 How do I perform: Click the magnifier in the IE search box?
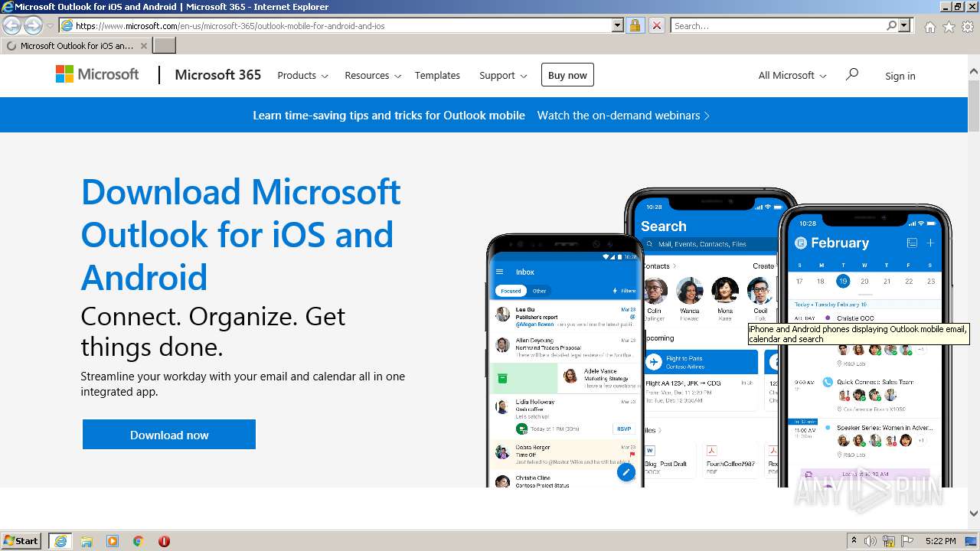click(891, 25)
